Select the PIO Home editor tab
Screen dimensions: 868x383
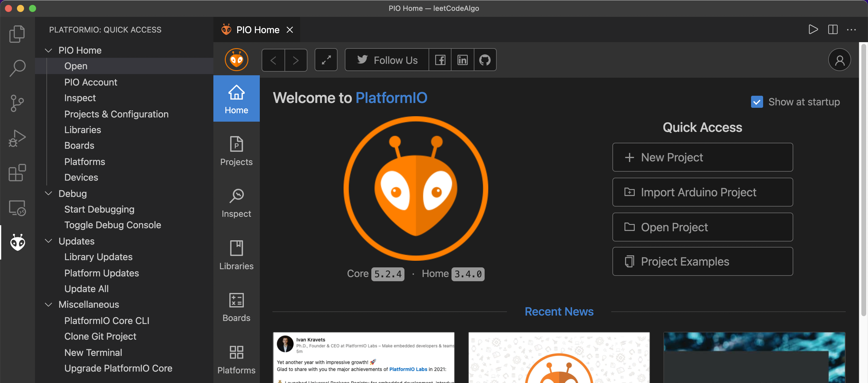[257, 30]
